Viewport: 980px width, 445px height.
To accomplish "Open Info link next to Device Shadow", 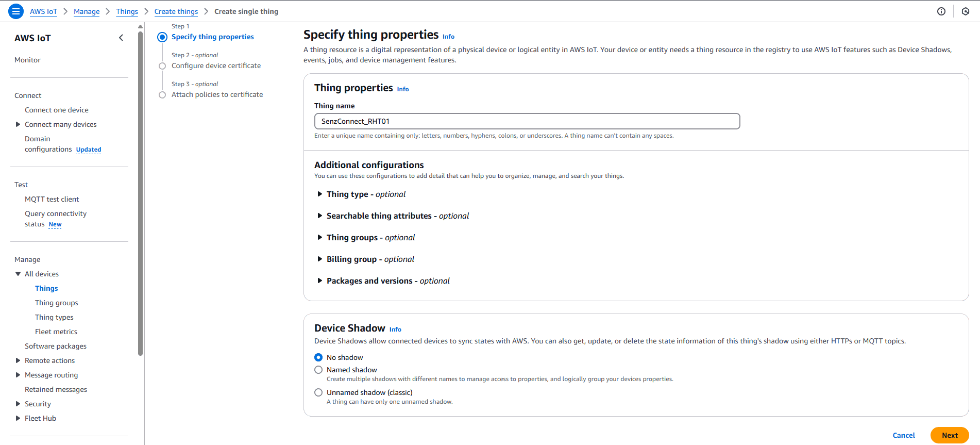I will tap(395, 329).
